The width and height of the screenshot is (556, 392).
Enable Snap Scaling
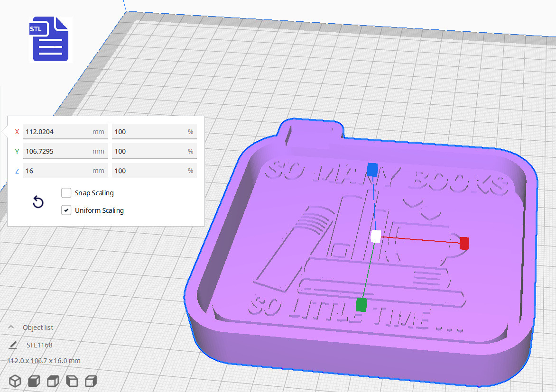[x=66, y=193]
